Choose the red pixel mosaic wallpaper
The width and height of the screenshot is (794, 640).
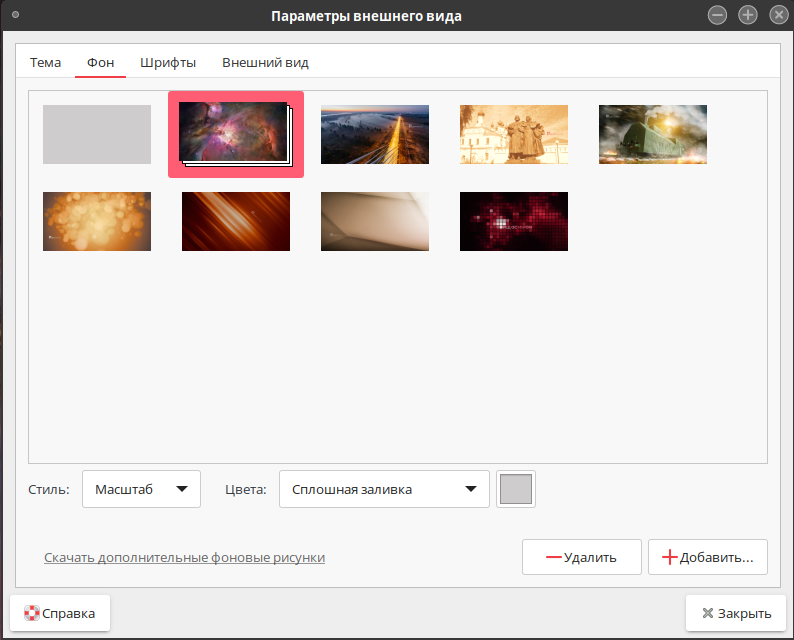tap(513, 221)
